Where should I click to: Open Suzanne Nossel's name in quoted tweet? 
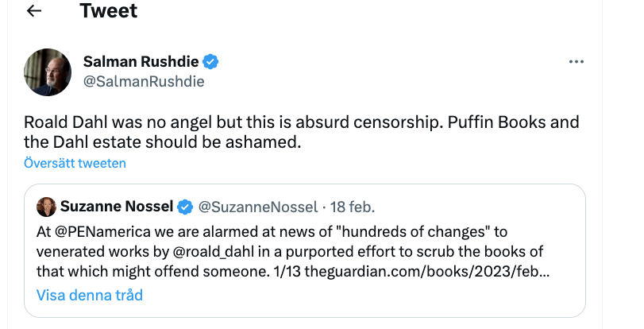tap(117, 207)
